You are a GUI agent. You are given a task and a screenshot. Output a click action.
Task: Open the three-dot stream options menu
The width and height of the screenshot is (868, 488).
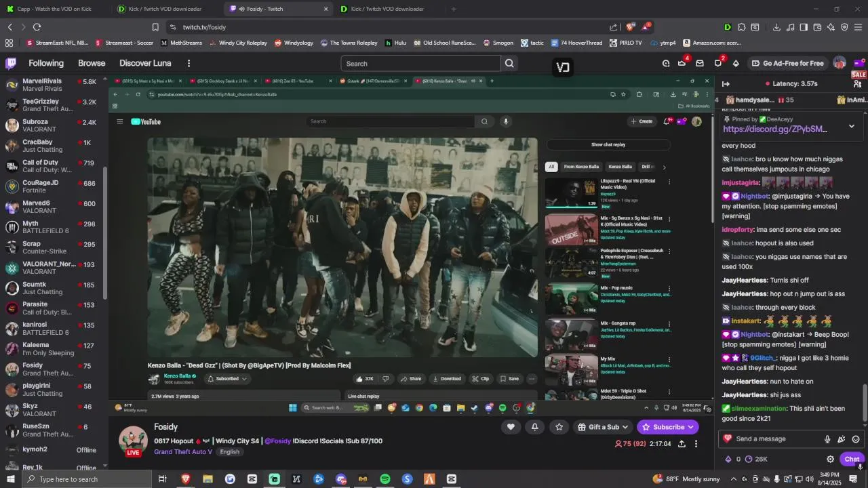click(x=696, y=443)
